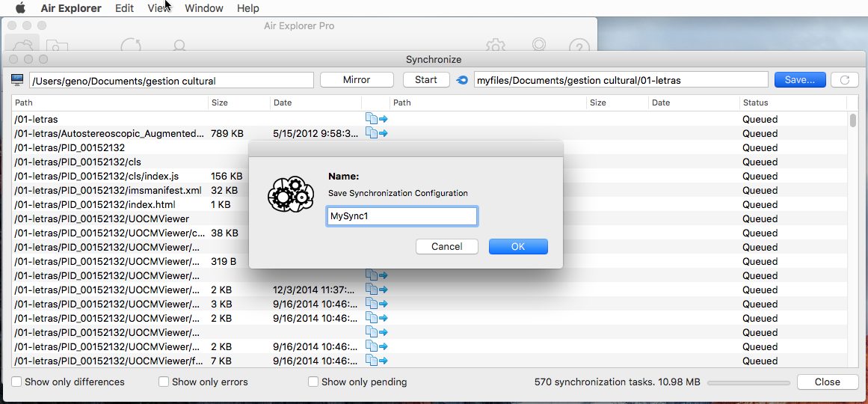Screen dimensions: 868x404
Task: Select the cls/index.js file row
Action: point(431,176)
